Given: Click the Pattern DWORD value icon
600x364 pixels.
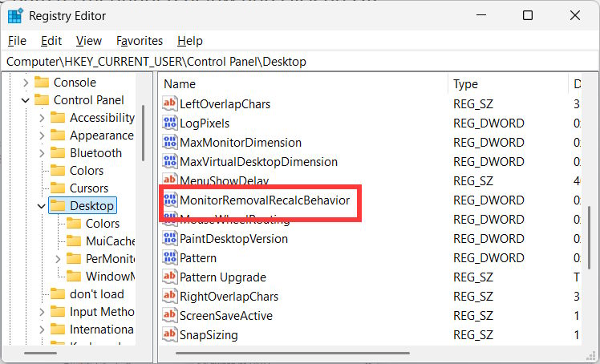Looking at the screenshot, I should pyautogui.click(x=170, y=257).
